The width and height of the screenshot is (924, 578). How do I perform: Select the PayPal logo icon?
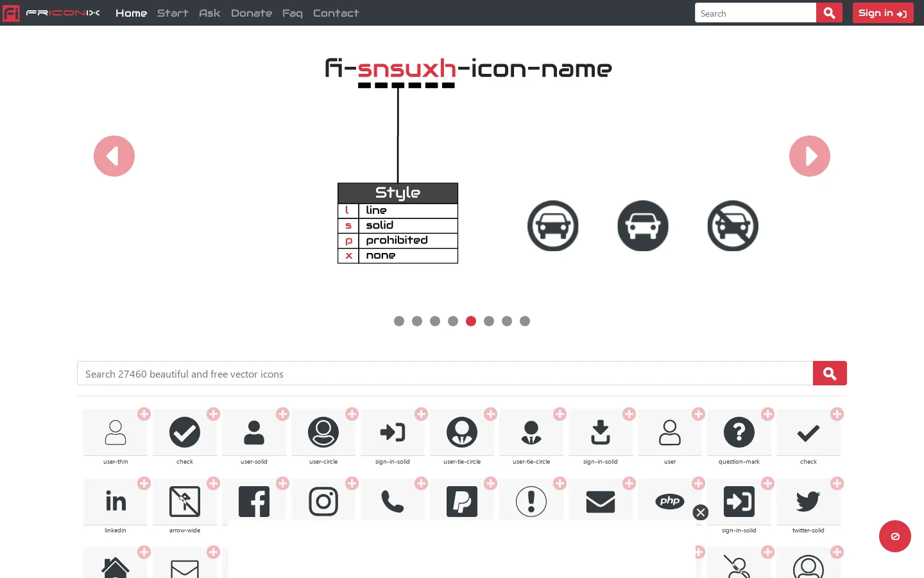[462, 502]
